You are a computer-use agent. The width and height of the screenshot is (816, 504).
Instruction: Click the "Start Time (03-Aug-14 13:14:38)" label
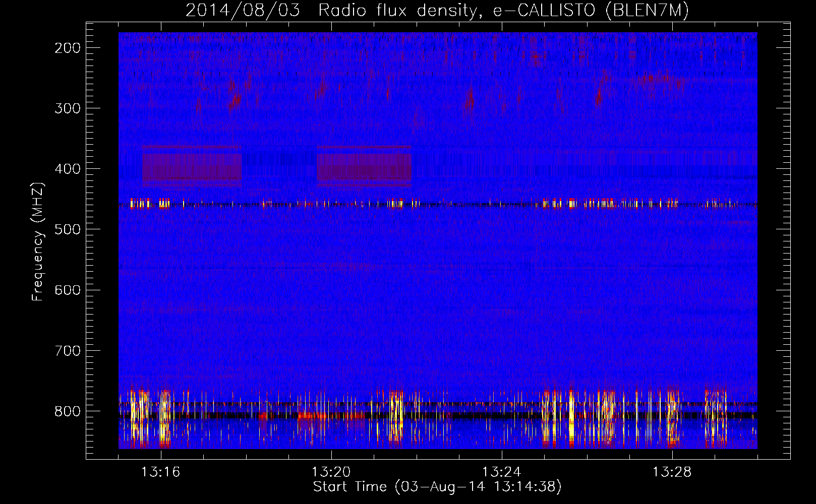pos(437,487)
